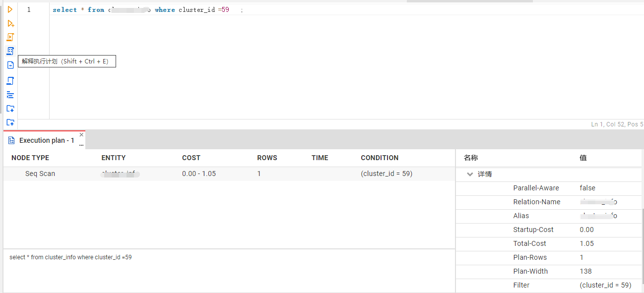Click the format SQL indent icon

10,95
